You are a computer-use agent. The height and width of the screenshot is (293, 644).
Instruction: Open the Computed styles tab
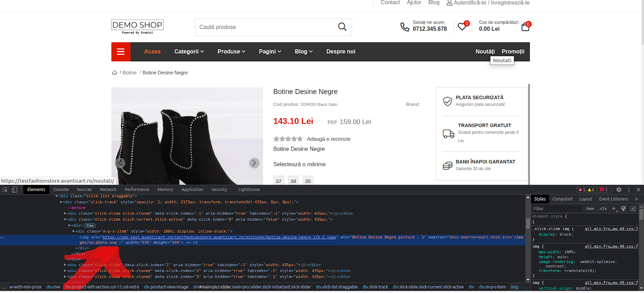(x=562, y=199)
